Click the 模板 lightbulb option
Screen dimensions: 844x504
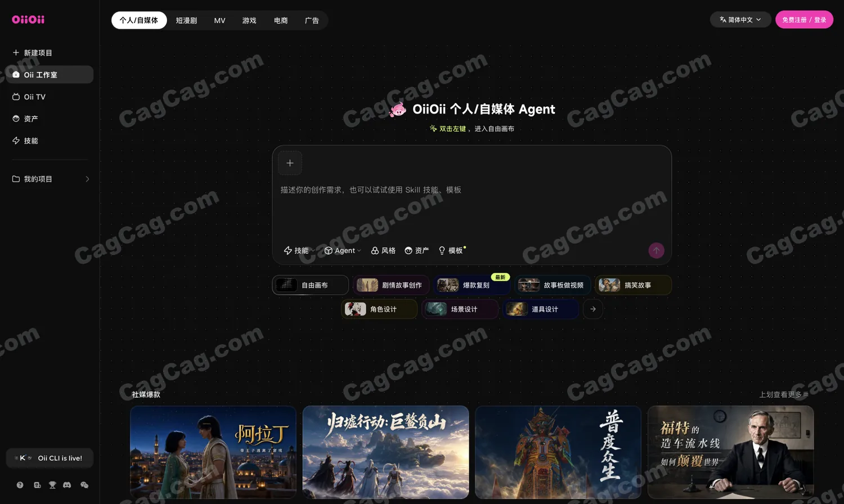pos(451,250)
